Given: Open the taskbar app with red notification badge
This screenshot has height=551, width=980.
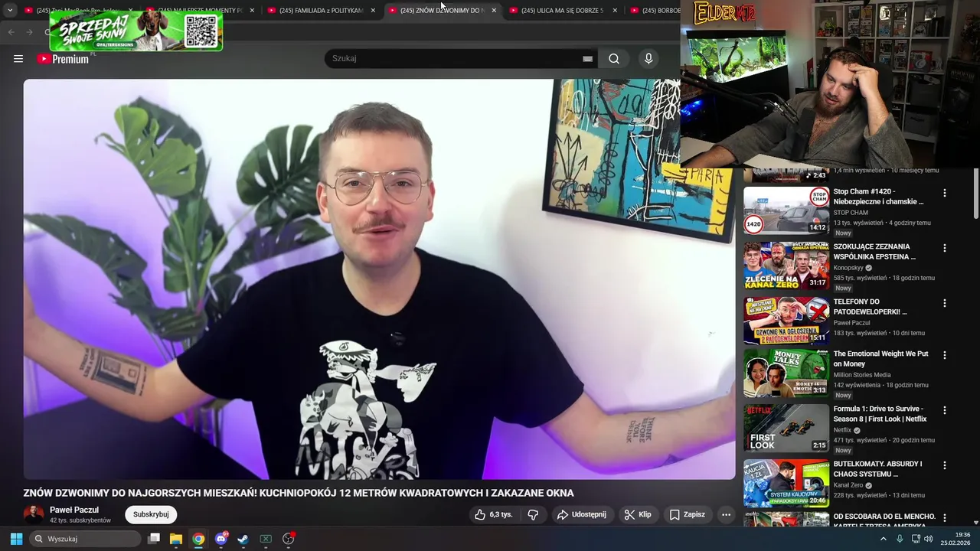Looking at the screenshot, I should [x=289, y=539].
